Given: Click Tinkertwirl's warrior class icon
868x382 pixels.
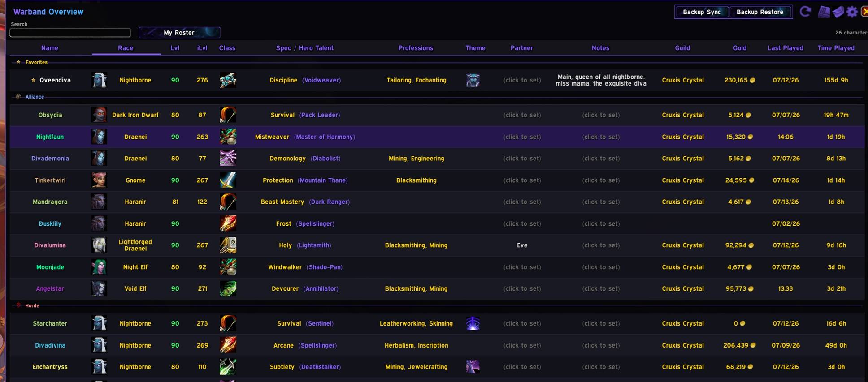Looking at the screenshot, I should 228,180.
